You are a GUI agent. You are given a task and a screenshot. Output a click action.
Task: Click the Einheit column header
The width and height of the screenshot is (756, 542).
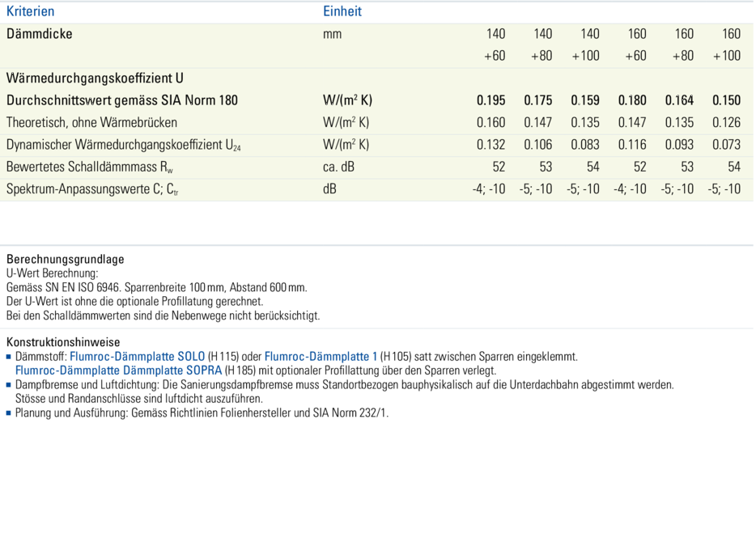click(342, 11)
